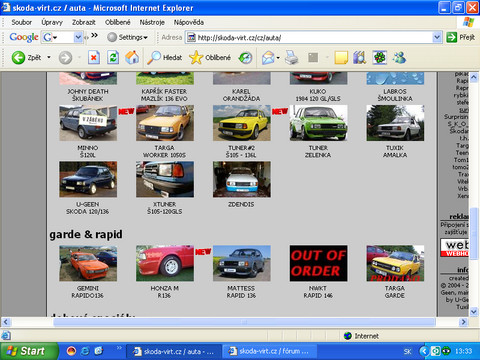This screenshot has height=360, width=480.
Task: Open the Úpravy menu
Action: [52, 22]
